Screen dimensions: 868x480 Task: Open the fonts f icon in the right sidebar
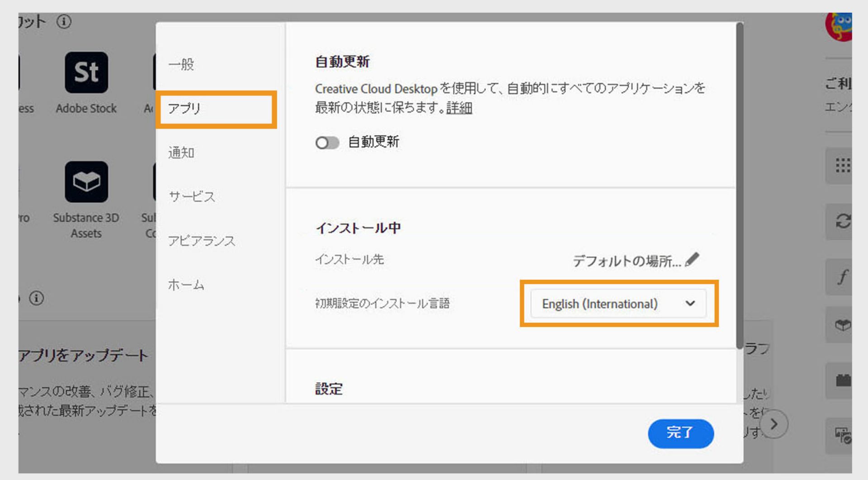point(842,277)
